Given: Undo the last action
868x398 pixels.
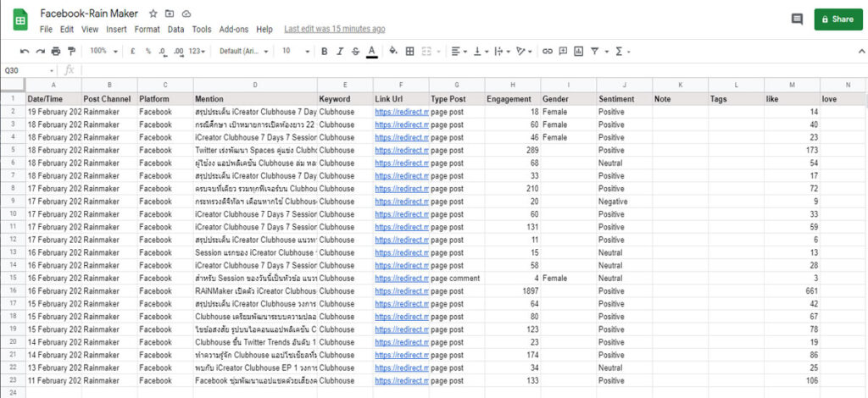Looking at the screenshot, I should (25, 52).
